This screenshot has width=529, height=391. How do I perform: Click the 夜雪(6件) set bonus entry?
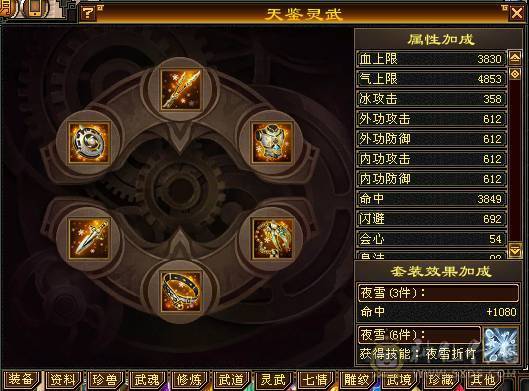419,334
